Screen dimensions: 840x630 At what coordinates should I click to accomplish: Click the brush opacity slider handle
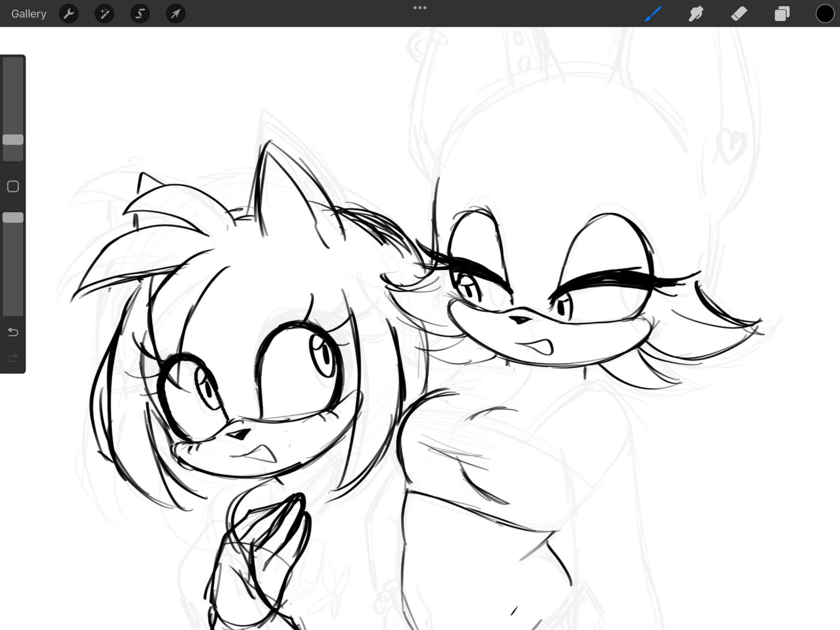[x=13, y=217]
